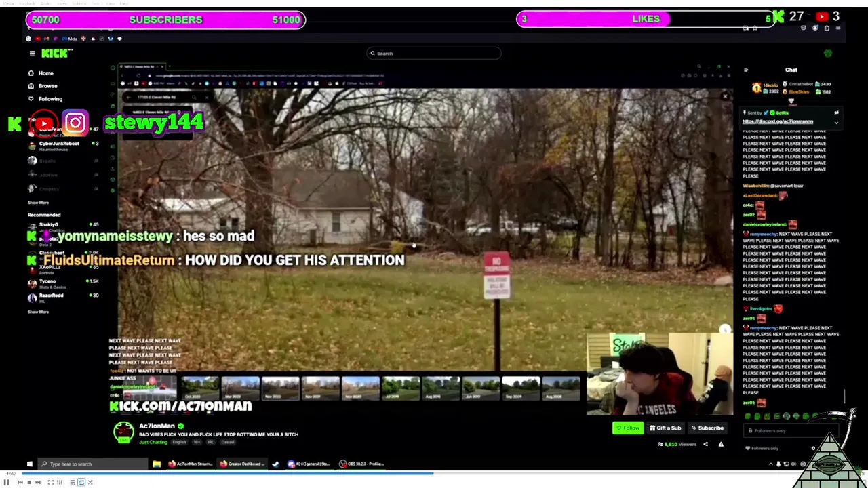Toggle the playlist view icon
868x488 pixels.
(x=73, y=482)
